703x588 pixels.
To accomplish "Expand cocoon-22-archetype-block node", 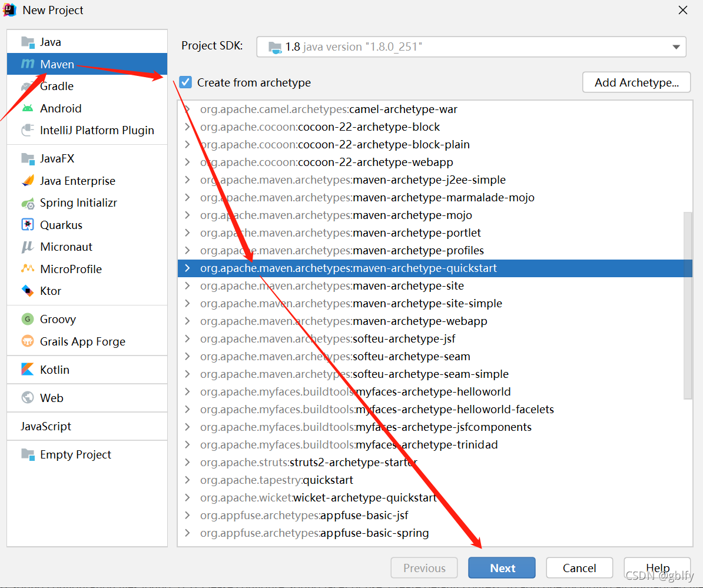I will [x=187, y=127].
